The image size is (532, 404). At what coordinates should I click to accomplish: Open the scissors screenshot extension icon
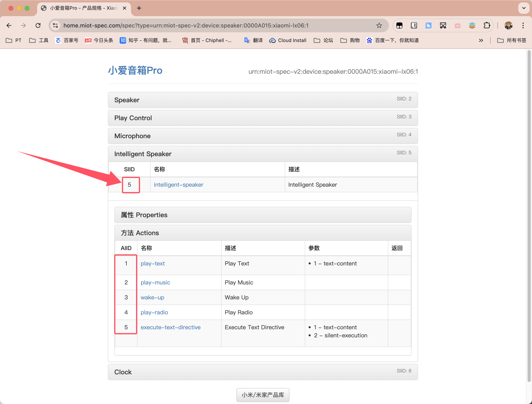click(x=443, y=25)
